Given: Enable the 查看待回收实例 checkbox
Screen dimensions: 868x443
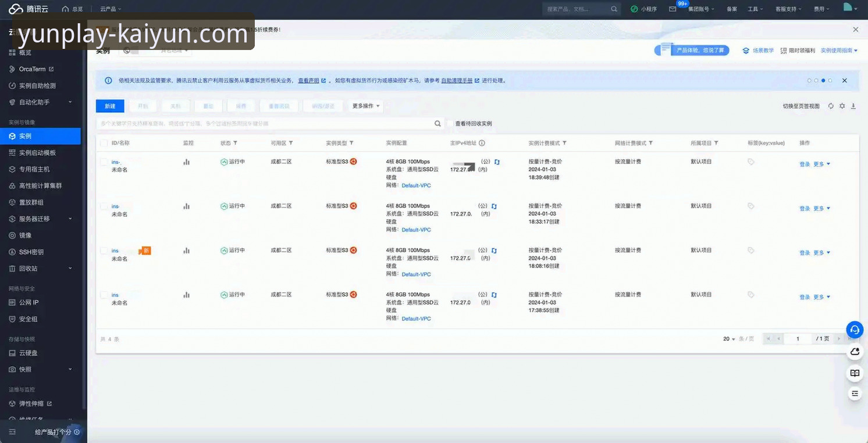Looking at the screenshot, I should click(450, 124).
